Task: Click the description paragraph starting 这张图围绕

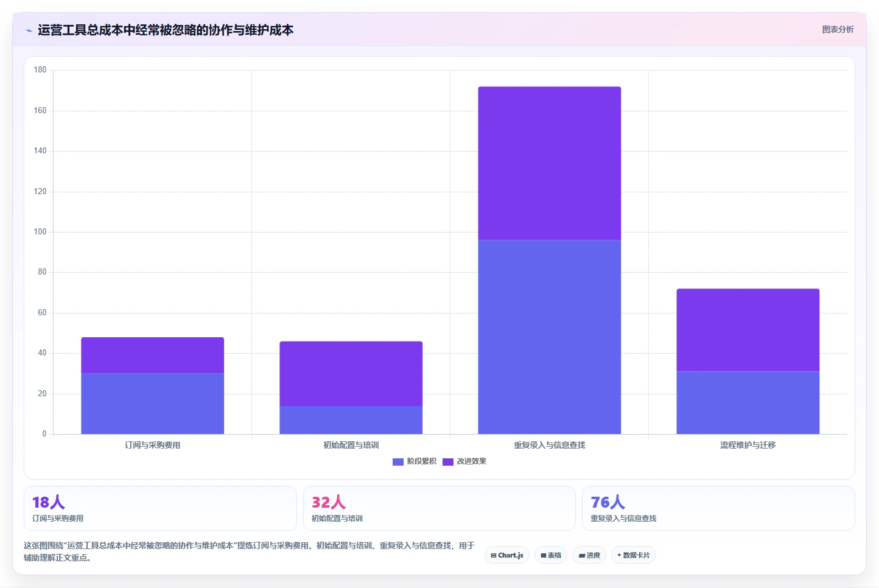Action: click(x=250, y=551)
